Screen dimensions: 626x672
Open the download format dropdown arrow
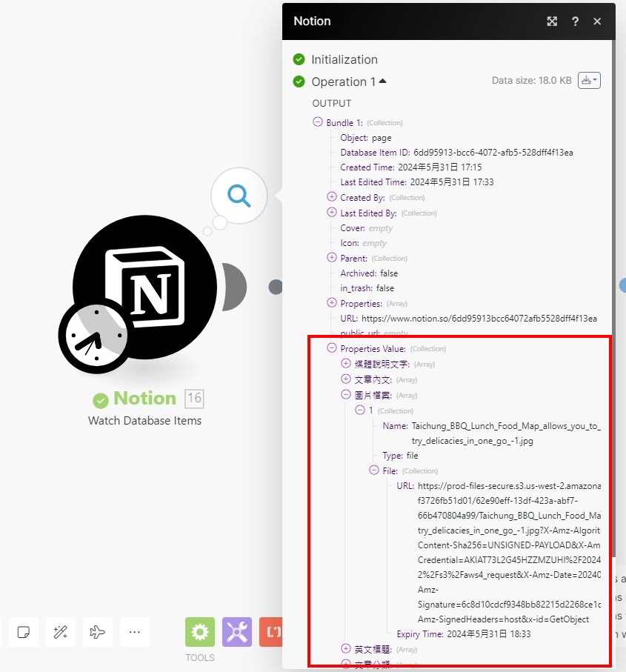593,80
